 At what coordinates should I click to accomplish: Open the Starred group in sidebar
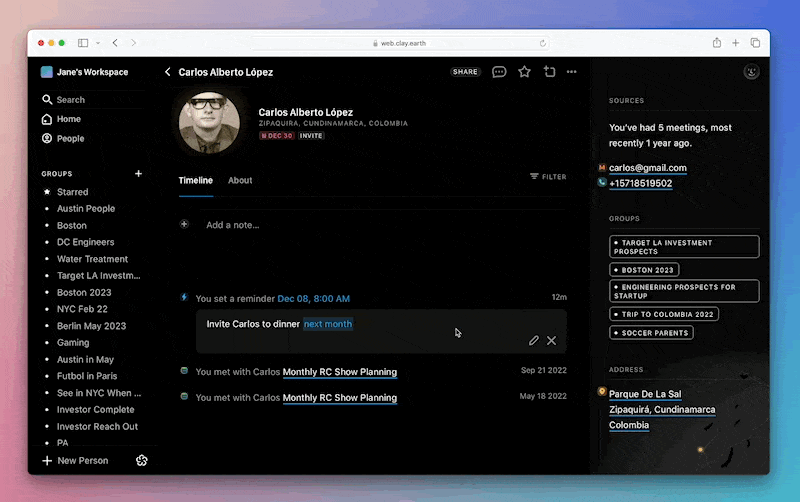point(72,192)
